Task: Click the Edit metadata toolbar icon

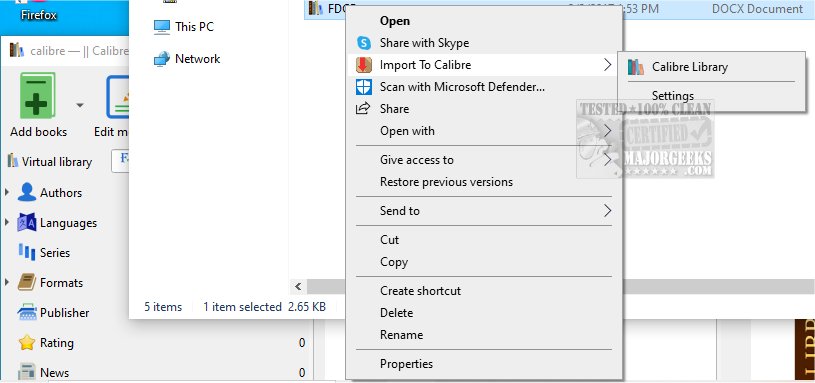Action: pyautogui.click(x=118, y=97)
